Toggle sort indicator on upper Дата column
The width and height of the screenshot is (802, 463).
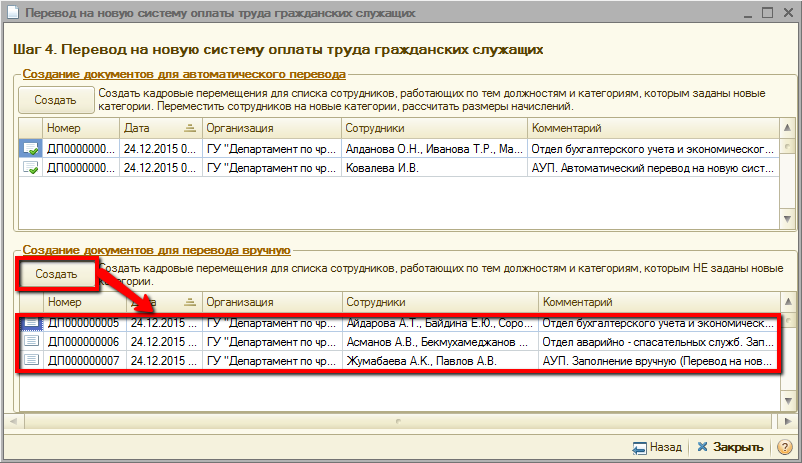coord(190,128)
